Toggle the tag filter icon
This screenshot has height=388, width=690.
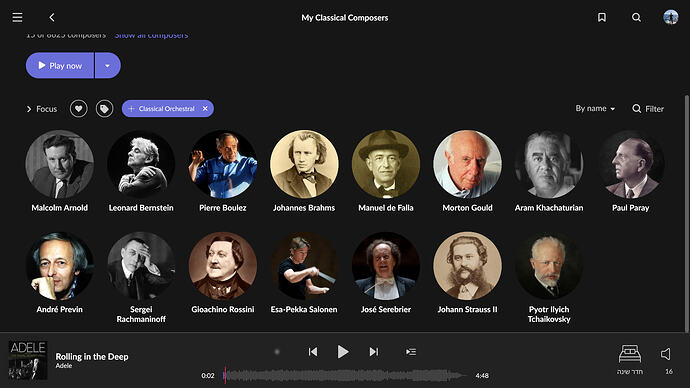[104, 109]
